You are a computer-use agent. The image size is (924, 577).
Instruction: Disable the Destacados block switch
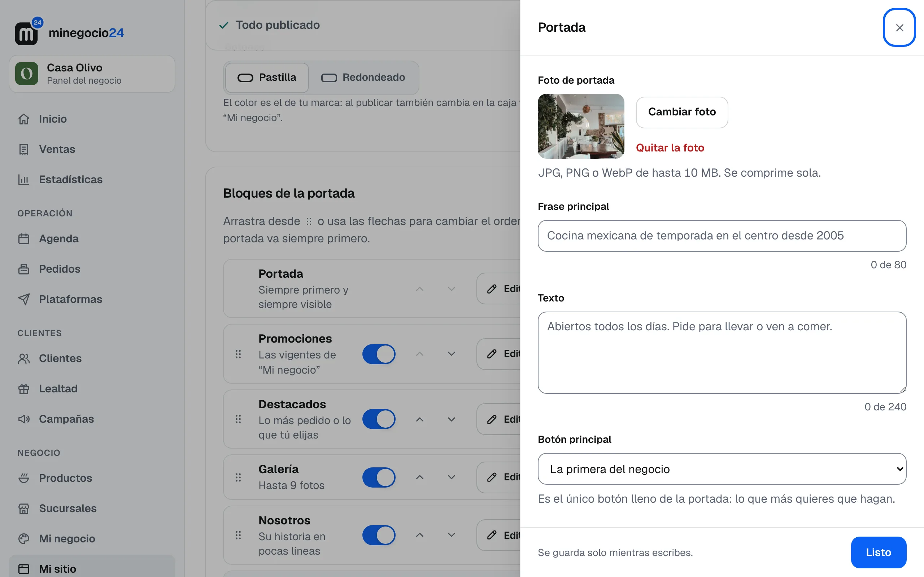pyautogui.click(x=379, y=419)
